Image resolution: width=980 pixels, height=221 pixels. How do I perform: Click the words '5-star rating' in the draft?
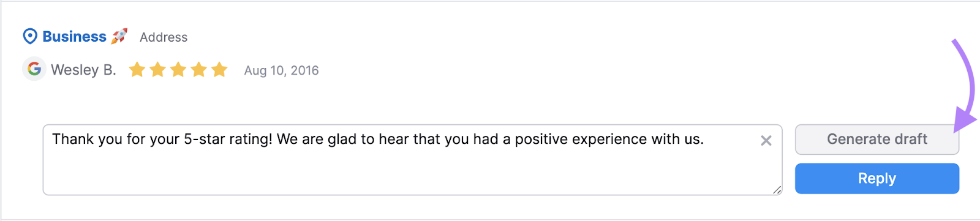pyautogui.click(x=228, y=140)
